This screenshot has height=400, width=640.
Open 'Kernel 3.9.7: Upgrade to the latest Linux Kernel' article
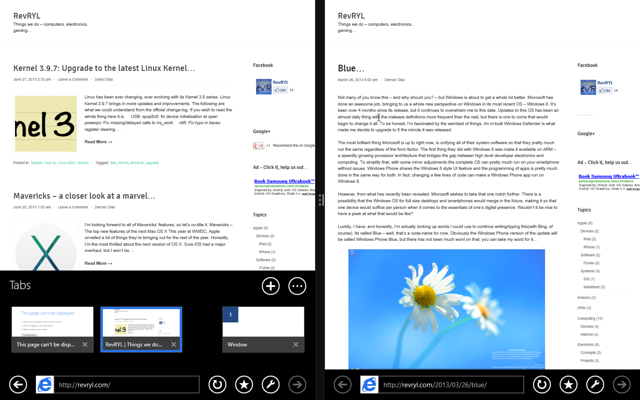pyautogui.click(x=104, y=68)
